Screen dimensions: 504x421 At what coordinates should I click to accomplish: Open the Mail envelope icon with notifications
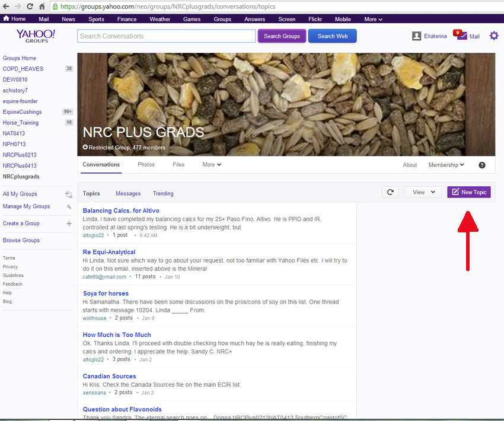[x=462, y=36]
